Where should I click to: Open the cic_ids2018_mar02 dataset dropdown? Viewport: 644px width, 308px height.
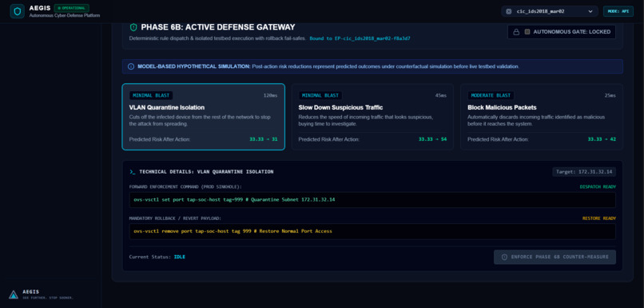(x=550, y=11)
